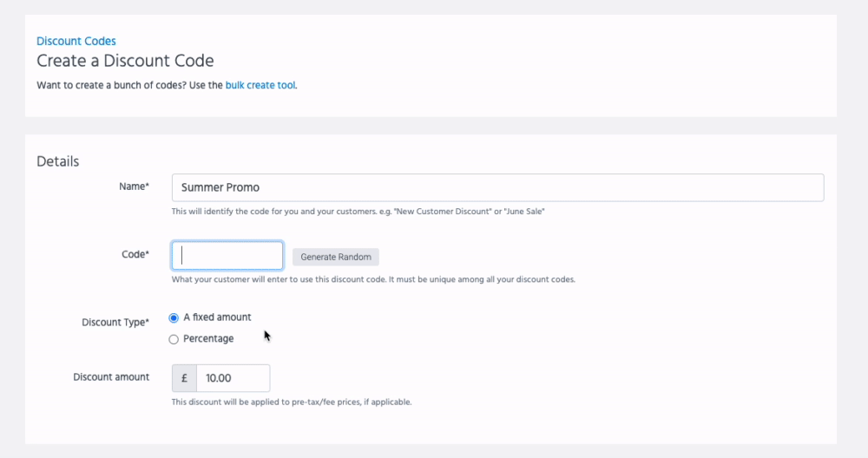Choose the Percentage radio circle
This screenshot has height=458, width=868.
point(174,339)
